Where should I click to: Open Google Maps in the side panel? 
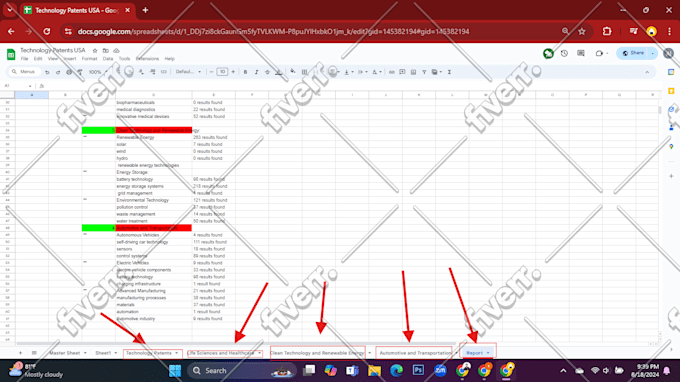(x=671, y=147)
